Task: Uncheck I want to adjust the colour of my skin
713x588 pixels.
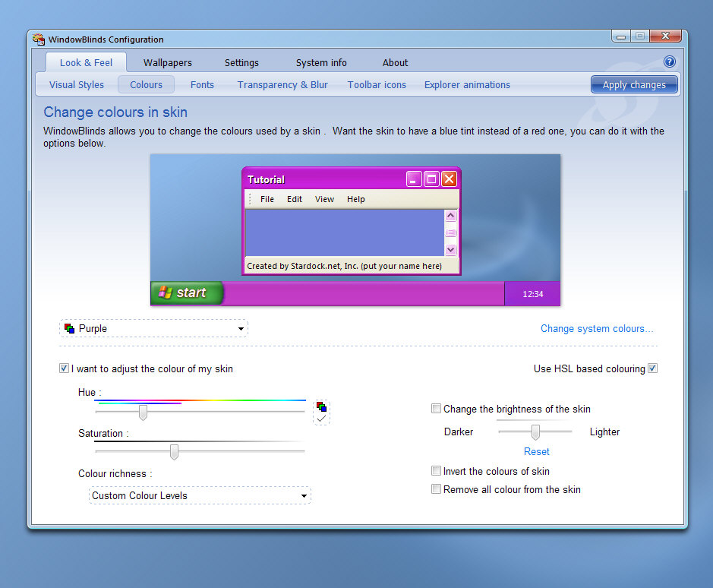Action: 64,368
